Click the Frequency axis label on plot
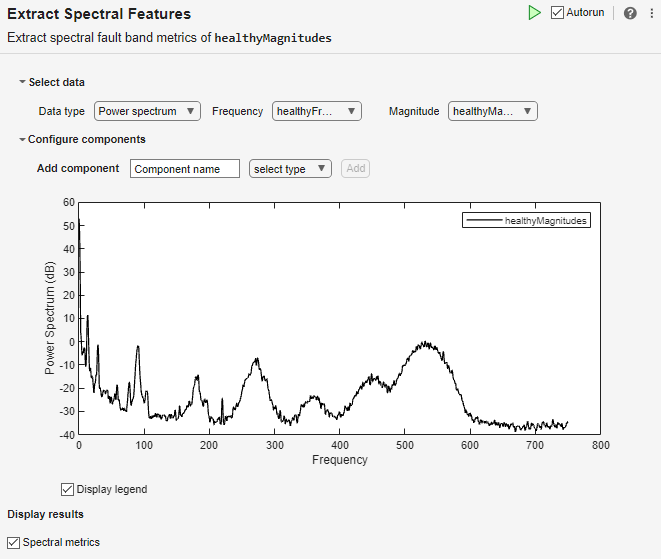 click(339, 460)
